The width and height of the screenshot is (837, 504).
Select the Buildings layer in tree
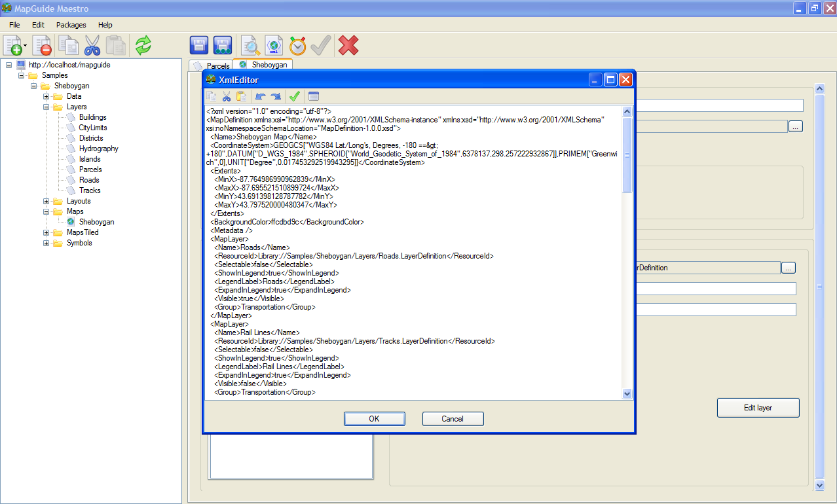93,117
